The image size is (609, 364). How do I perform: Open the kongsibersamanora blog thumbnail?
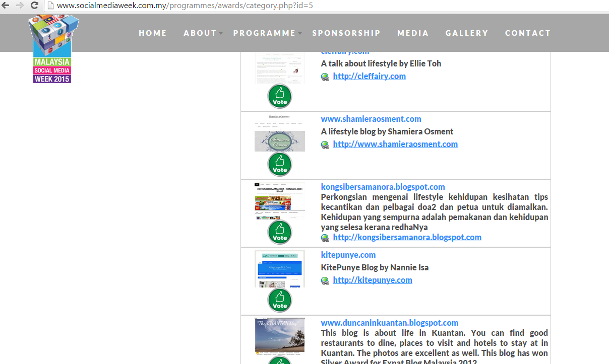click(280, 201)
